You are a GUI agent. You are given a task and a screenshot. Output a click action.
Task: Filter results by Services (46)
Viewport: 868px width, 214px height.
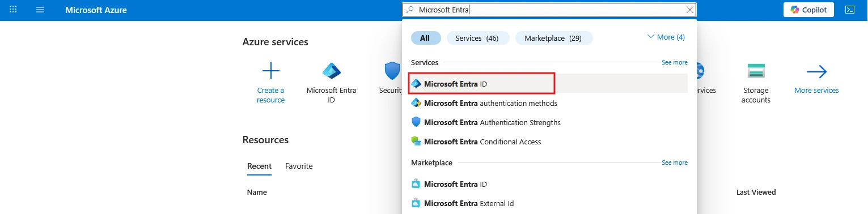coord(478,38)
